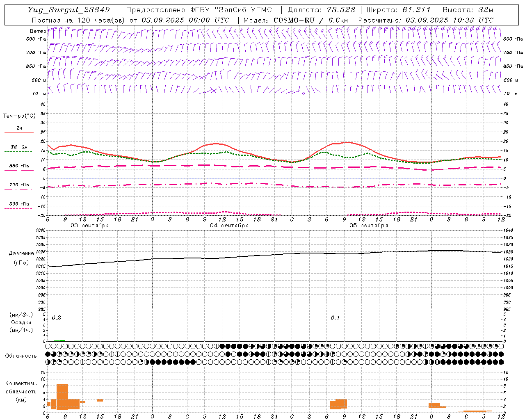The width and height of the screenshot is (525, 420).
Task: Click the Рассчитано: 03.09.2025 10:38 UTC text
Action: [x=426, y=20]
